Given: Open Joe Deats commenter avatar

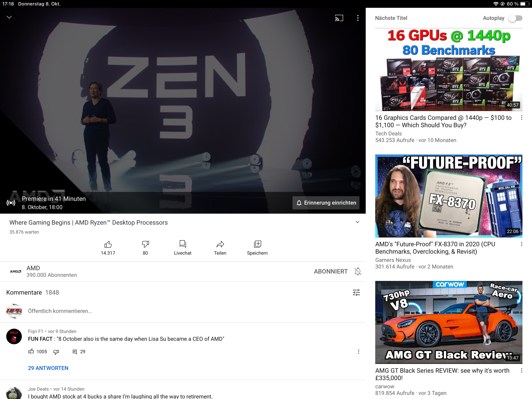Looking at the screenshot, I should click(x=14, y=393).
